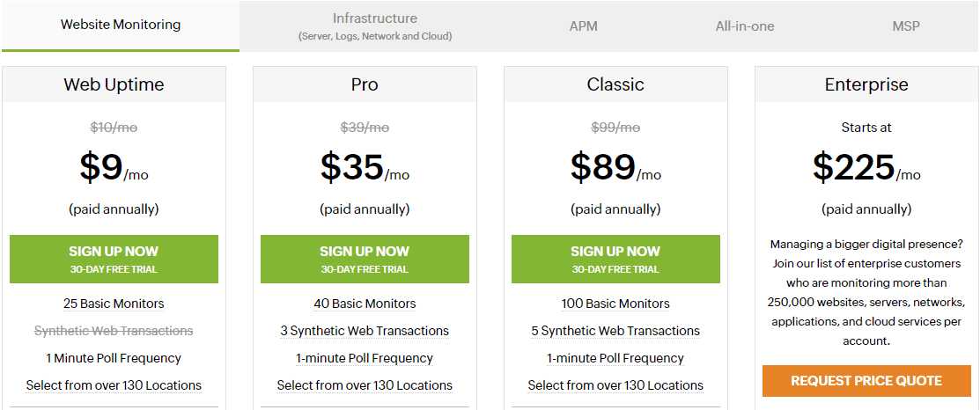Viewport: 980px width, 410px height.
Task: Sign up for Web Uptime plan
Action: 114,259
